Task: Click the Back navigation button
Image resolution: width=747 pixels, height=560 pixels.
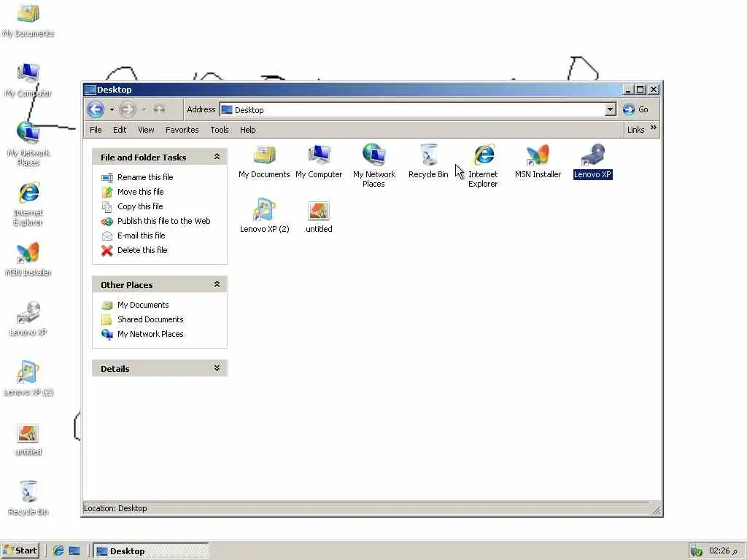Action: coord(96,109)
